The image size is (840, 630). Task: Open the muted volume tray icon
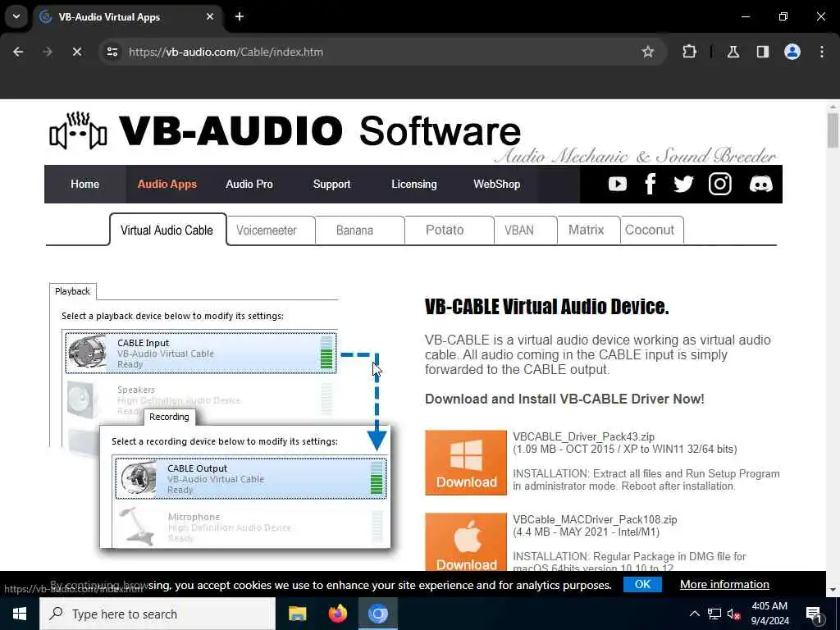pos(734,614)
